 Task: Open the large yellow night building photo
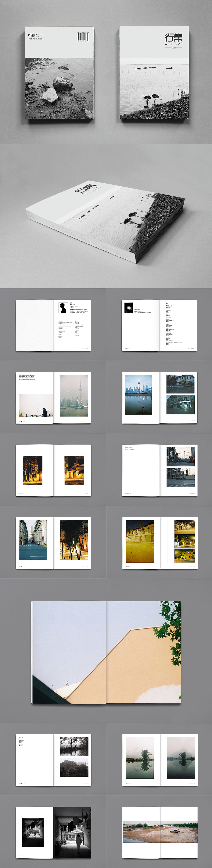[140, 541]
